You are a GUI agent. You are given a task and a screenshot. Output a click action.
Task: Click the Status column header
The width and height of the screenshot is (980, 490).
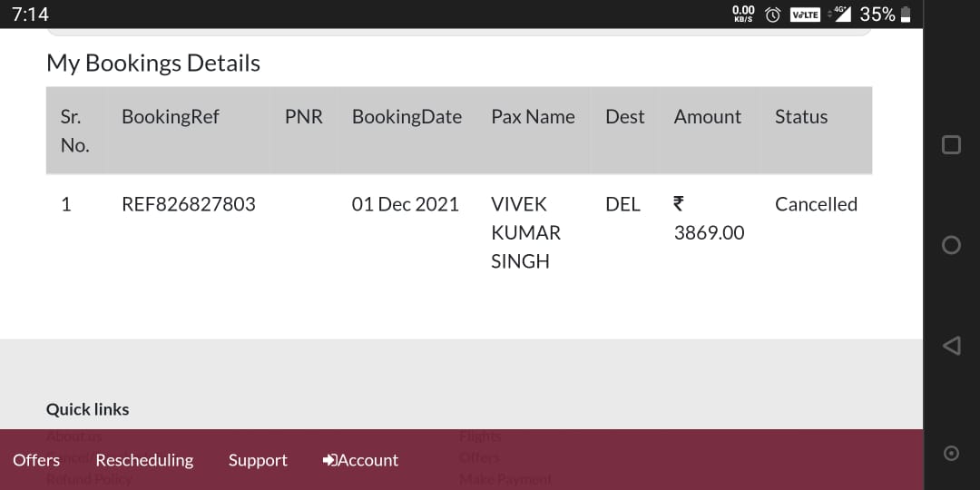(x=801, y=117)
